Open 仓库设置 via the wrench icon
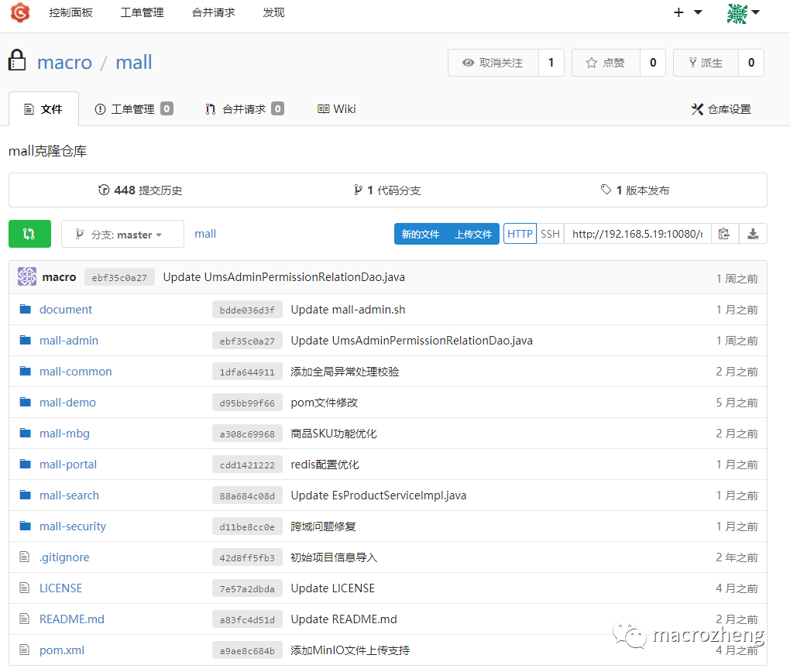 721,109
